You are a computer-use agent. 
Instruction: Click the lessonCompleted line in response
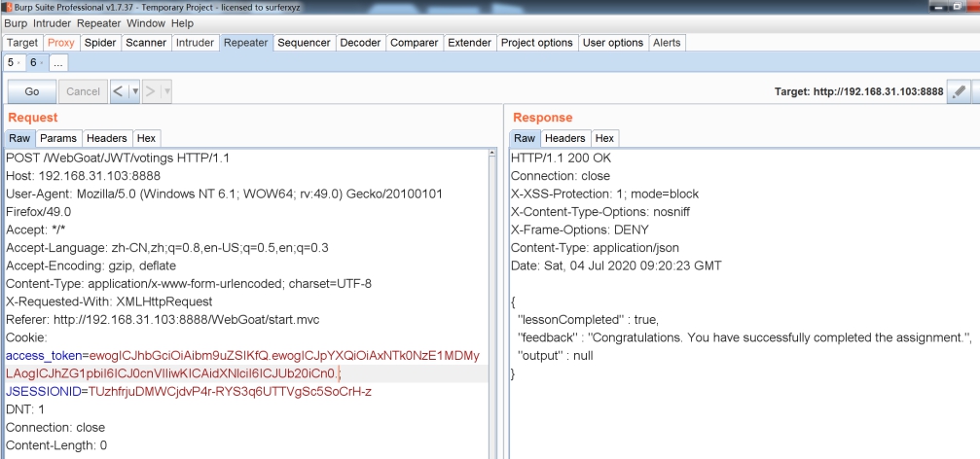588,320
